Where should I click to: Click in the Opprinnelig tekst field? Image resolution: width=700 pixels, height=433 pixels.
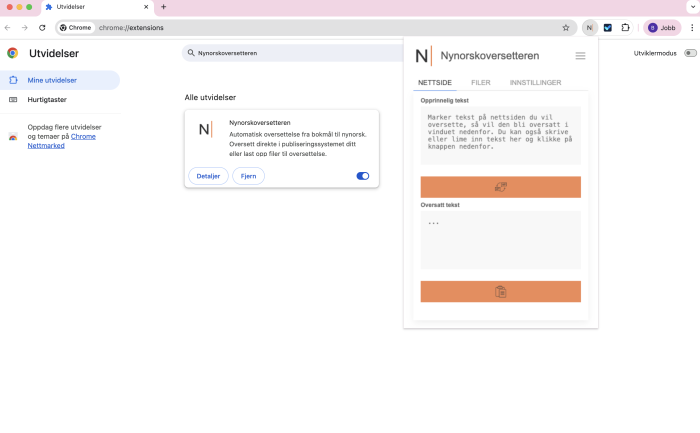tap(500, 135)
